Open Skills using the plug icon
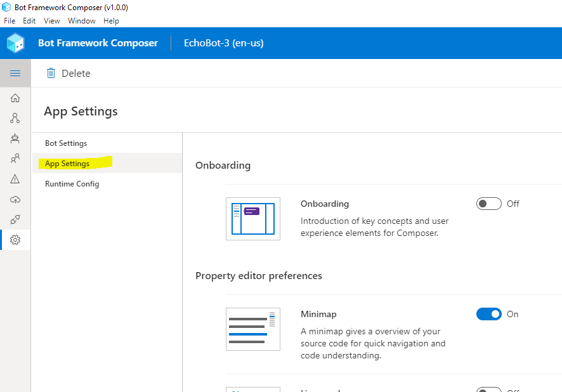 coord(15,219)
